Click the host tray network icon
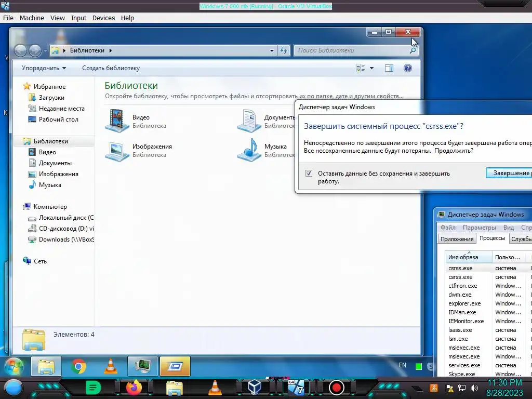The width and height of the screenshot is (532, 399). 462,388
